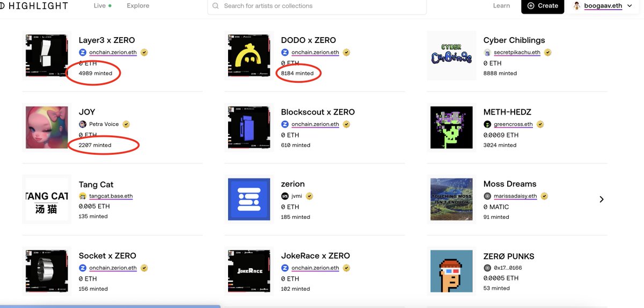The width and height of the screenshot is (644, 308).
Task: Open the JokeRace x ZERO title
Action: tap(316, 256)
